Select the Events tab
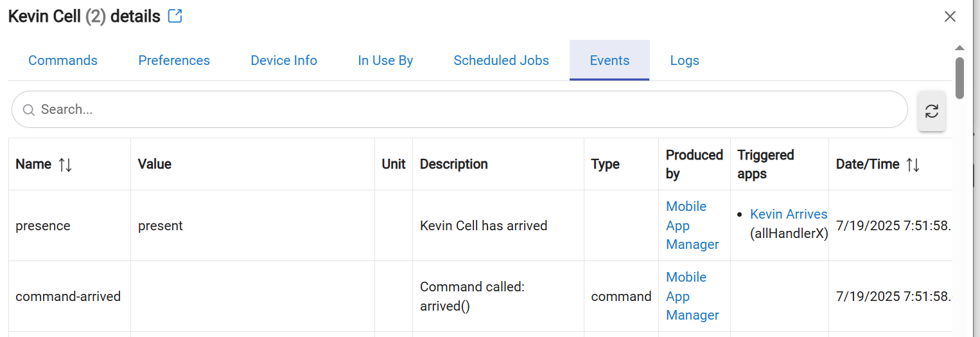980x337 pixels. 609,60
